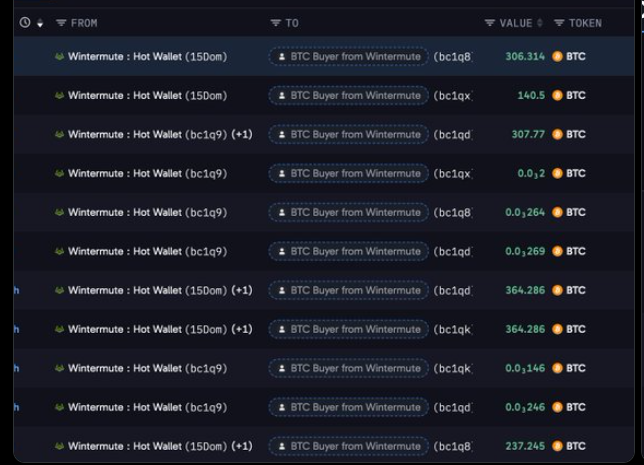Click the 0.0₃264 value cell
This screenshot has height=465, width=644.
pyautogui.click(x=525, y=213)
